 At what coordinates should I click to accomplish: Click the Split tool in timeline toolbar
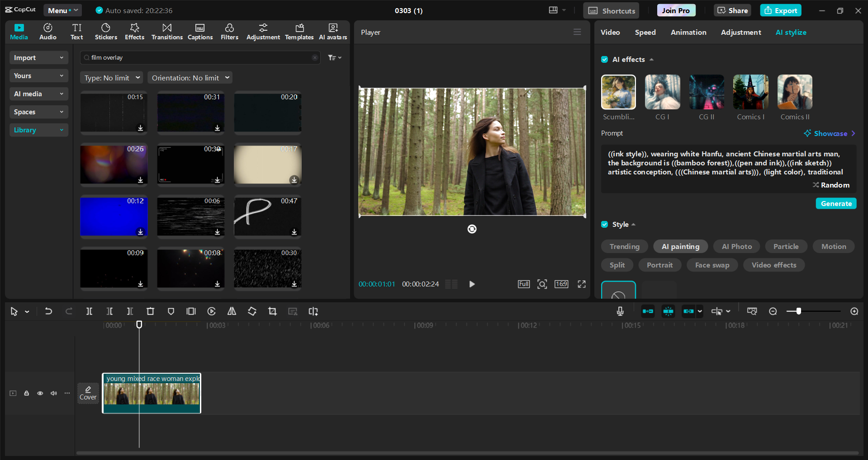89,311
